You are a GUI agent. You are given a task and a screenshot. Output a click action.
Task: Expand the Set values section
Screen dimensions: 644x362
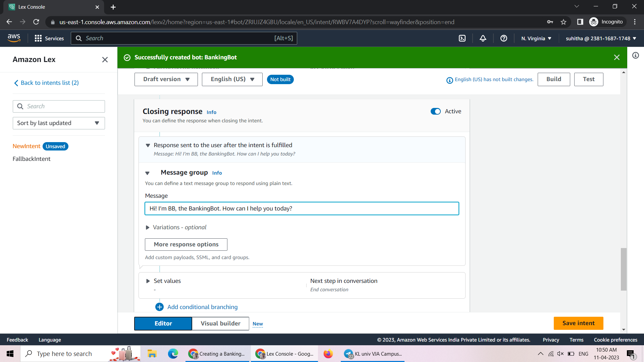[148, 281]
